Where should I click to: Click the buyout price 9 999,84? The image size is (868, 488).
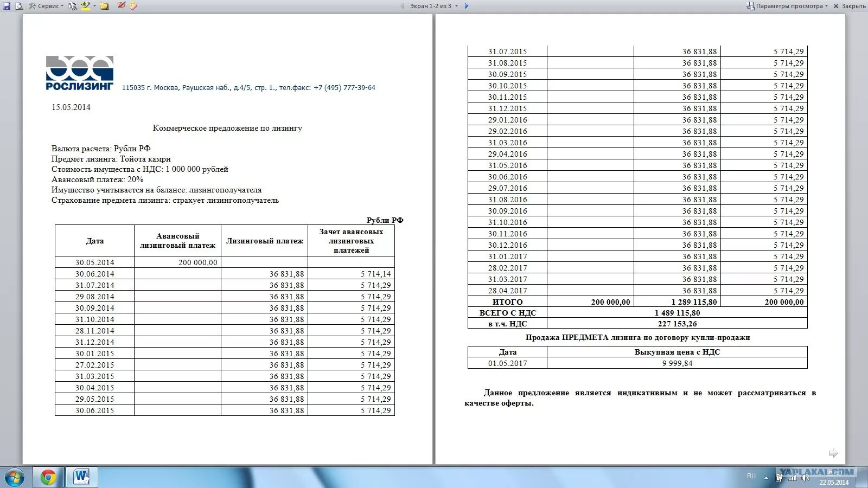point(677,363)
